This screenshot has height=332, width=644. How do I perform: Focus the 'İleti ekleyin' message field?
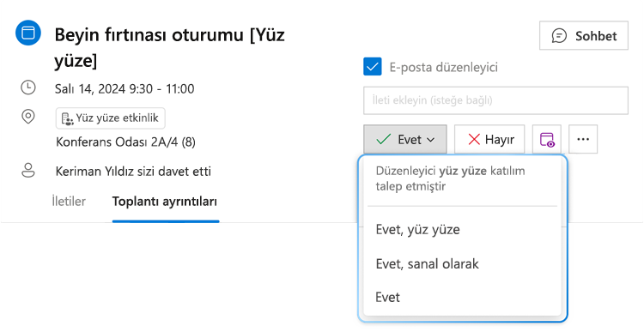(495, 100)
